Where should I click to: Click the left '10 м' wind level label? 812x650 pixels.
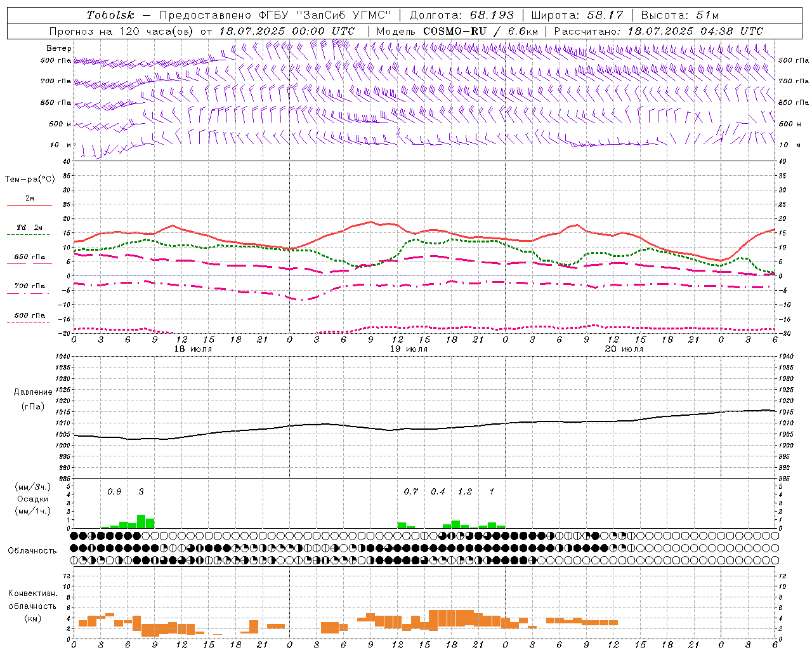click(61, 145)
